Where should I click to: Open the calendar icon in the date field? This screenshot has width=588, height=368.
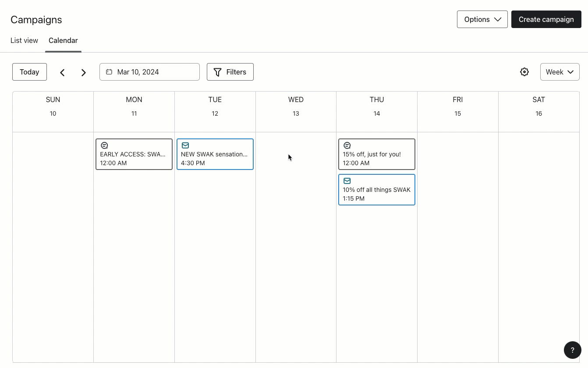(x=109, y=71)
